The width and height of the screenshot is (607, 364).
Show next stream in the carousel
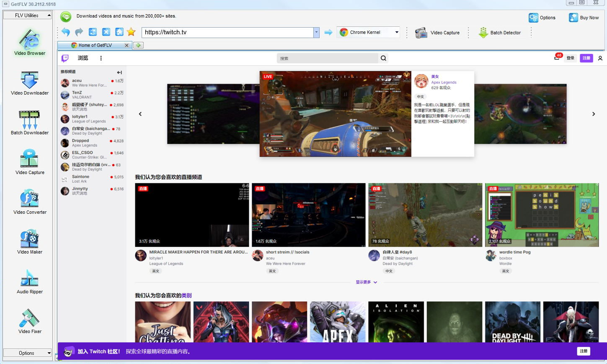pyautogui.click(x=594, y=114)
